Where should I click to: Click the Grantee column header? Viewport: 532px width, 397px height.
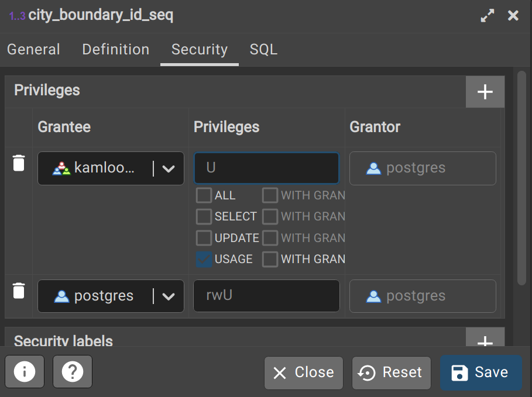64,127
